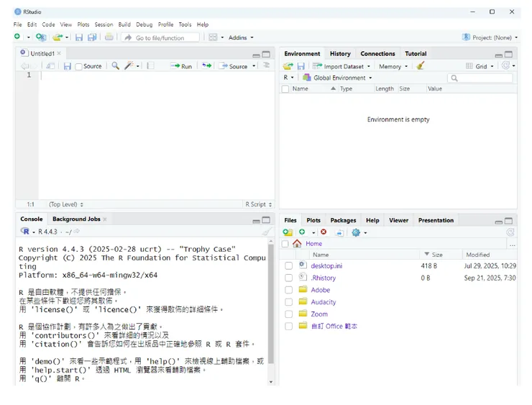Change R Script file type selector
This screenshot has height=405, width=532.
[x=259, y=204]
